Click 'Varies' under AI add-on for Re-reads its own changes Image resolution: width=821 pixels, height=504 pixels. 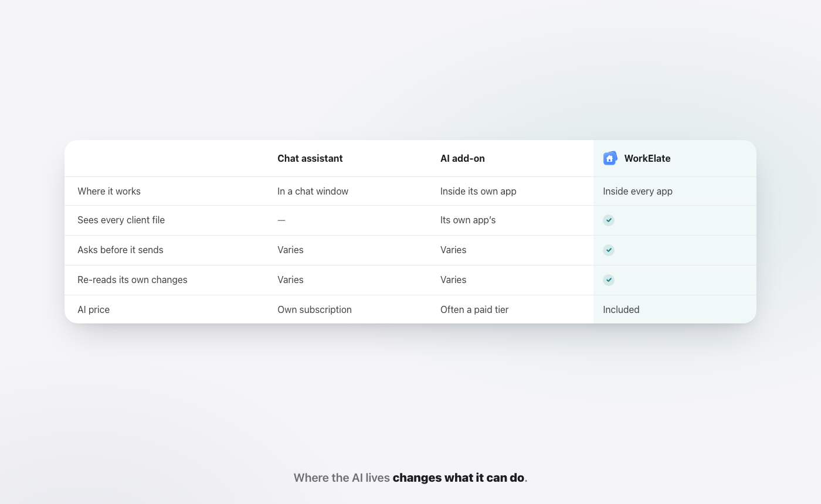coord(453,280)
